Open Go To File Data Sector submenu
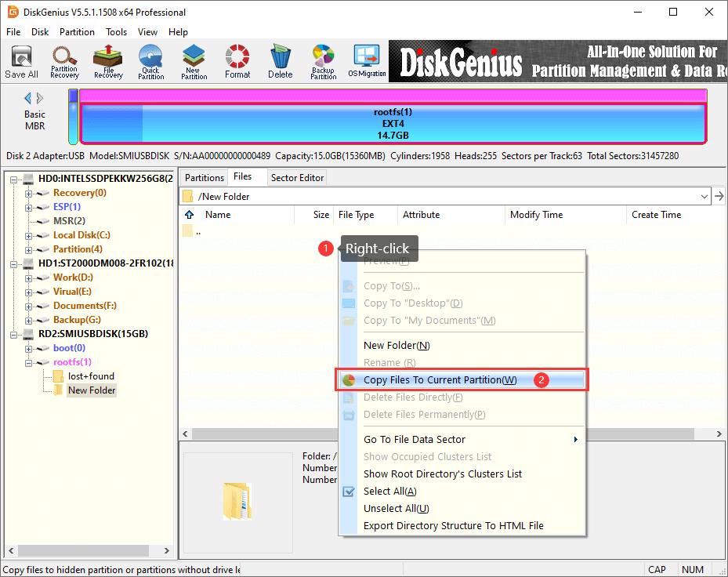Screen dimensions: 728x577 click(x=462, y=440)
